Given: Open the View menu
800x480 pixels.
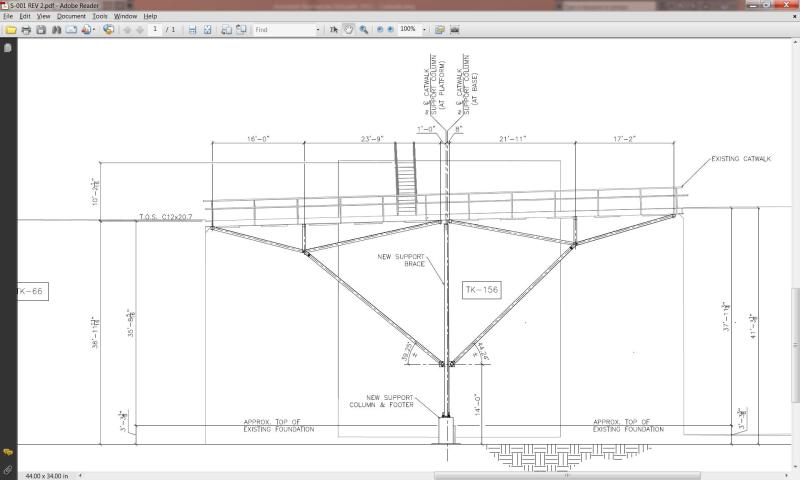Looking at the screenshot, I should [43, 16].
